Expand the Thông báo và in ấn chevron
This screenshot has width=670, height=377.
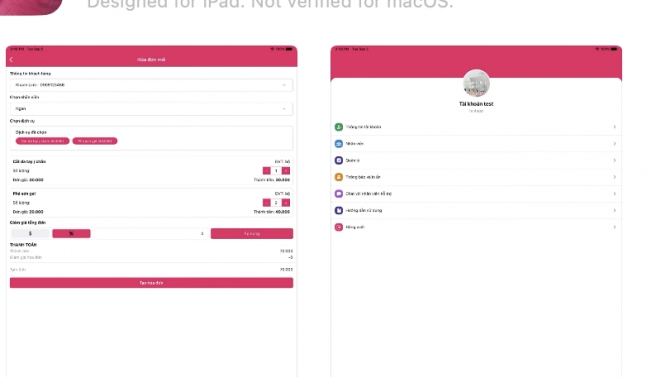[614, 177]
